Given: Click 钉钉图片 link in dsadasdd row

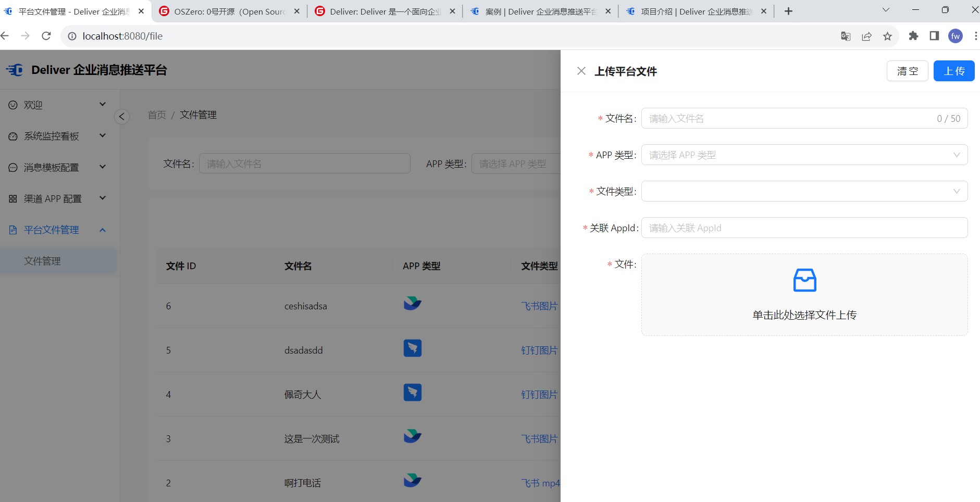Looking at the screenshot, I should (539, 350).
